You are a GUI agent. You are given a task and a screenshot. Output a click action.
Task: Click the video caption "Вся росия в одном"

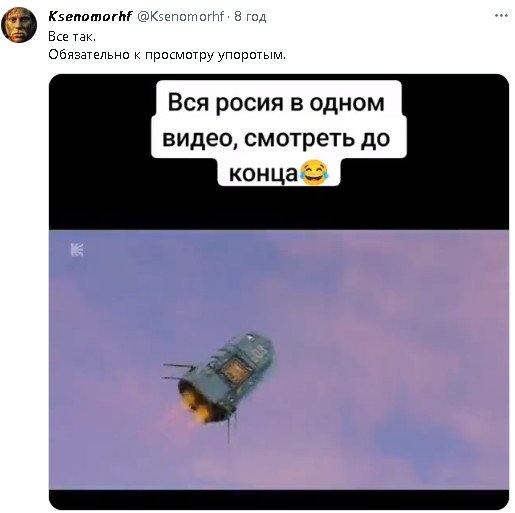276,102
